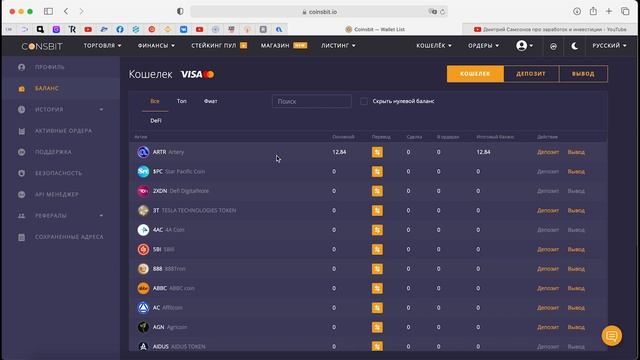Viewport: 640px width, 360px height.
Task: Click the Депозит top button
Action: coord(531,74)
